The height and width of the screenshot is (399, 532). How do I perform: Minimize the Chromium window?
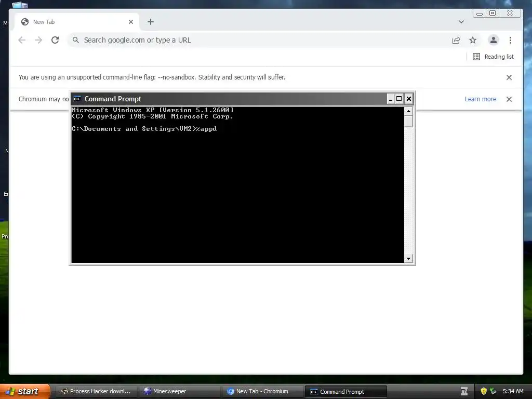tap(480, 14)
